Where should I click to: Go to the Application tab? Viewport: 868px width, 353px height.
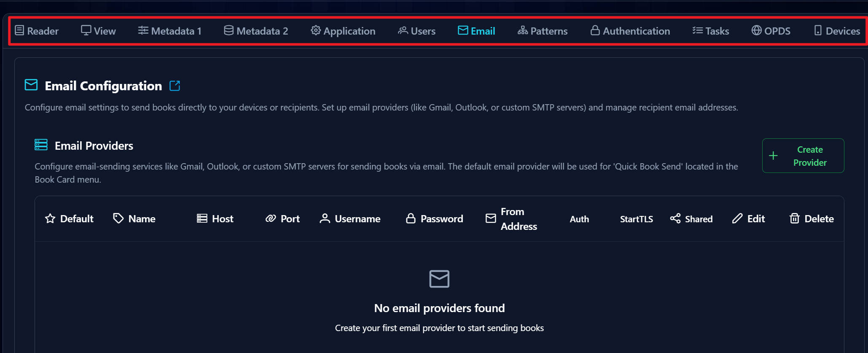click(x=343, y=31)
